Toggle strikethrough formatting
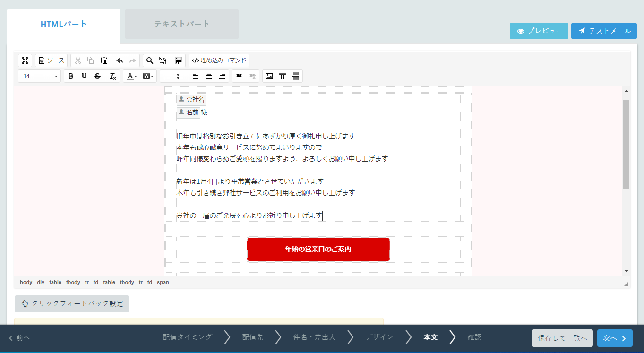 (x=97, y=76)
